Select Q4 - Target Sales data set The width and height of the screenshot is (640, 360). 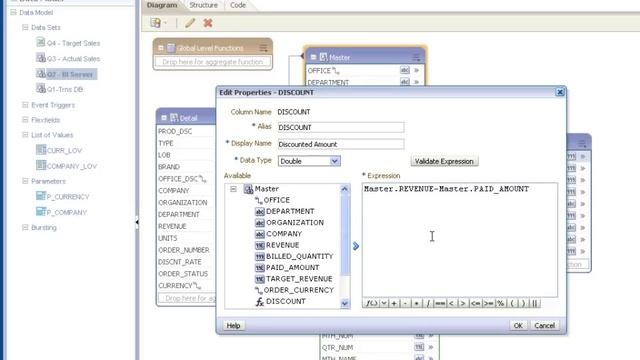[73, 43]
